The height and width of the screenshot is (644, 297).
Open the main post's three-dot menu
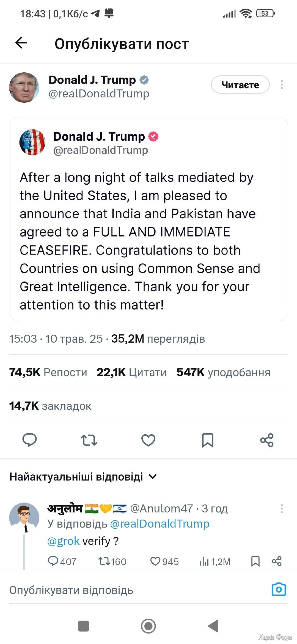click(x=282, y=84)
